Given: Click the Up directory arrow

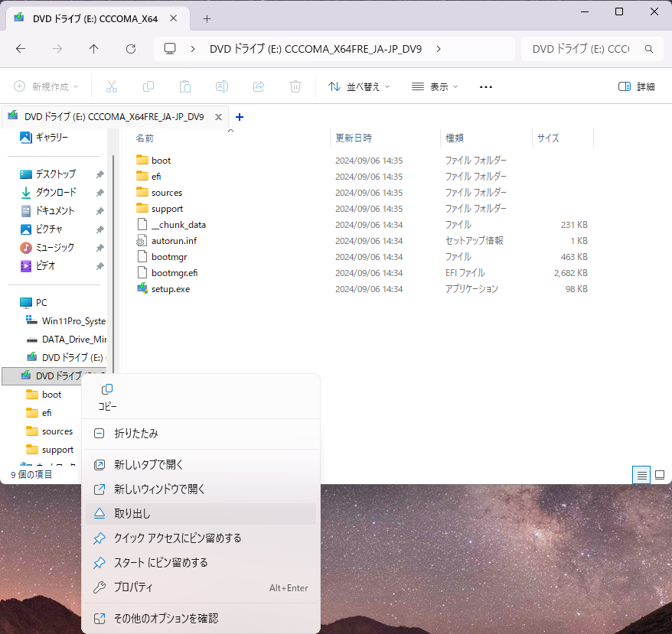Looking at the screenshot, I should [x=94, y=49].
